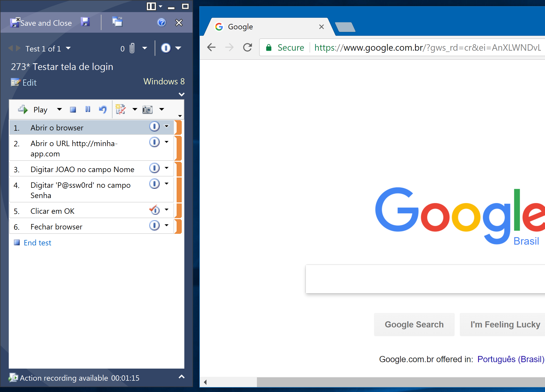Viewport: 545px width, 392px height.
Task: Set the result status for step 1
Action: point(154,126)
